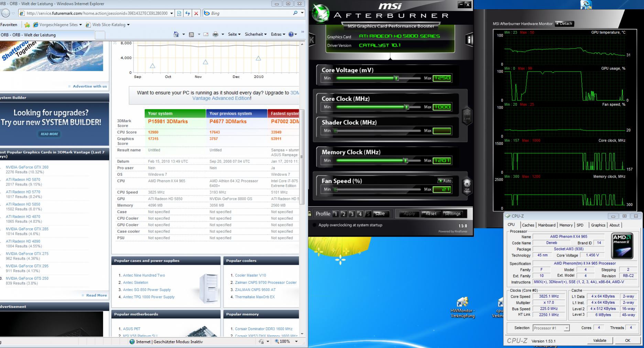
Task: Open the Seite menu dropdown
Action: tap(234, 34)
